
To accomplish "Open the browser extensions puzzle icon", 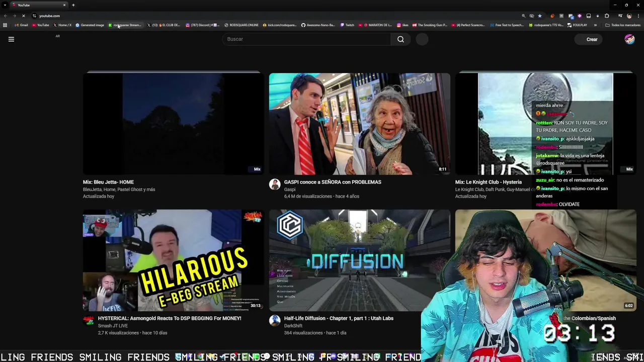I will [x=607, y=16].
